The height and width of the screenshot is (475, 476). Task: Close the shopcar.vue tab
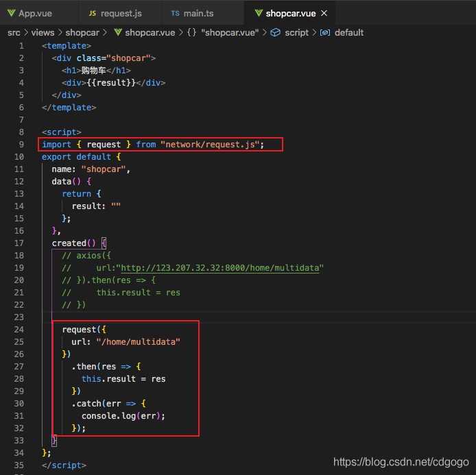tap(324, 13)
